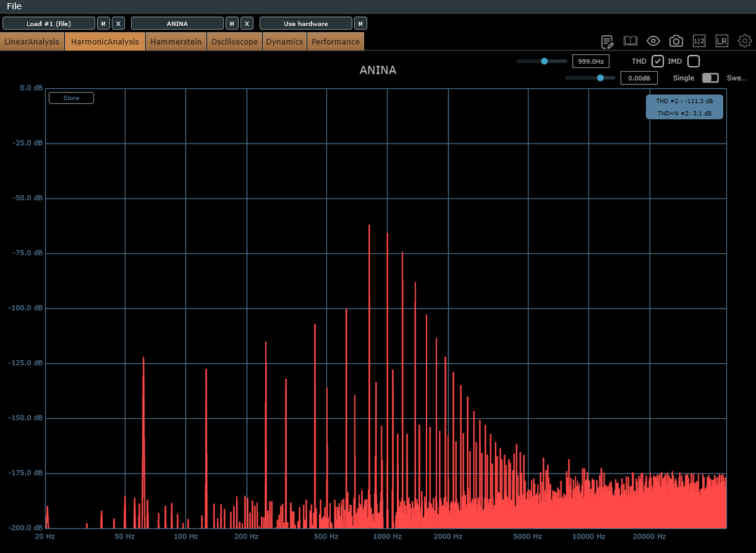Click X button beside ANINA slot

pyautogui.click(x=247, y=23)
